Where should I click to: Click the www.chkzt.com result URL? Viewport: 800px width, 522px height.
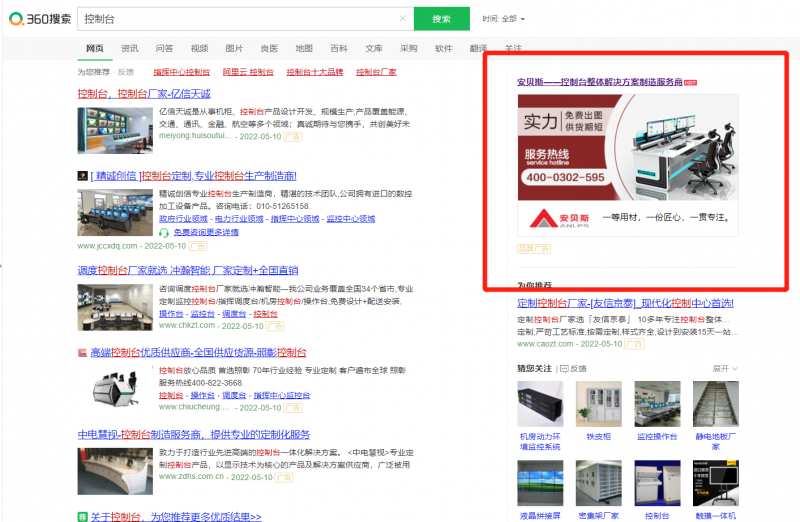(187, 326)
